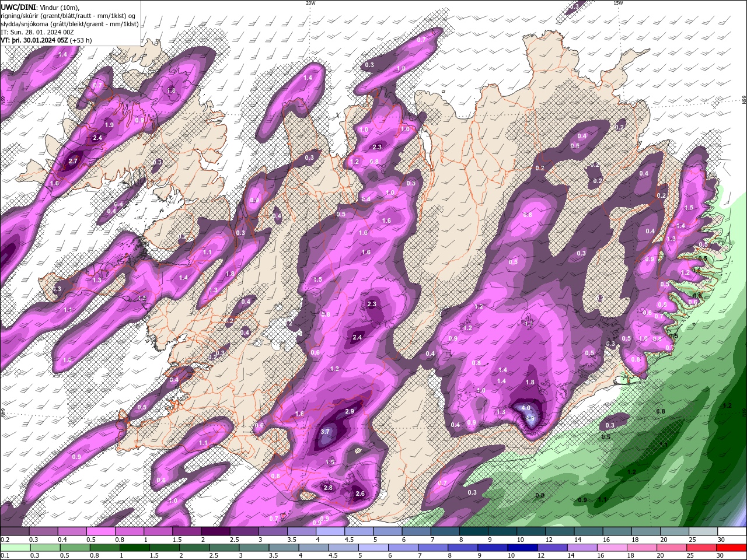The image size is (747, 560).
Task: Click the 2.7 precipitation value on the map
Action: [73, 161]
